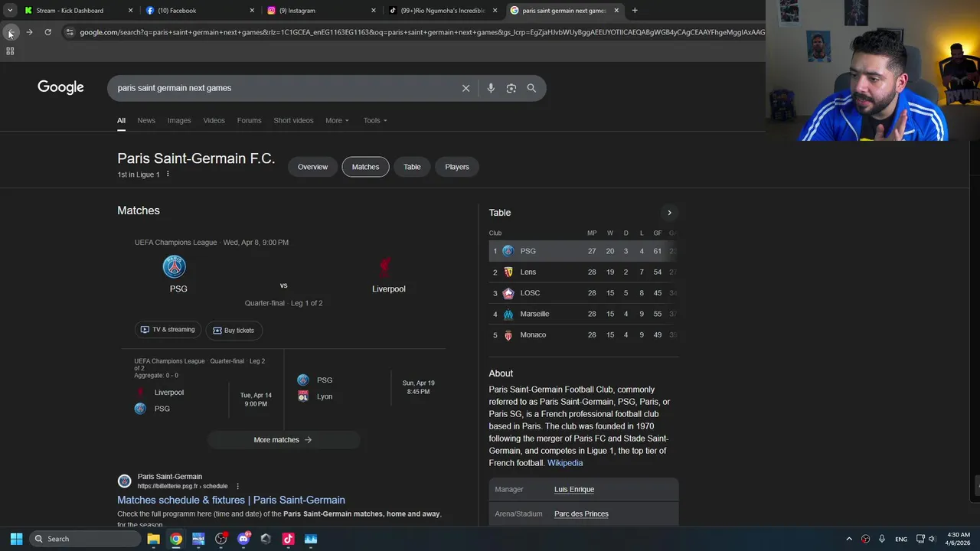Image resolution: width=980 pixels, height=551 pixels.
Task: Open Matches schedule & fixtures result link
Action: pyautogui.click(x=231, y=500)
